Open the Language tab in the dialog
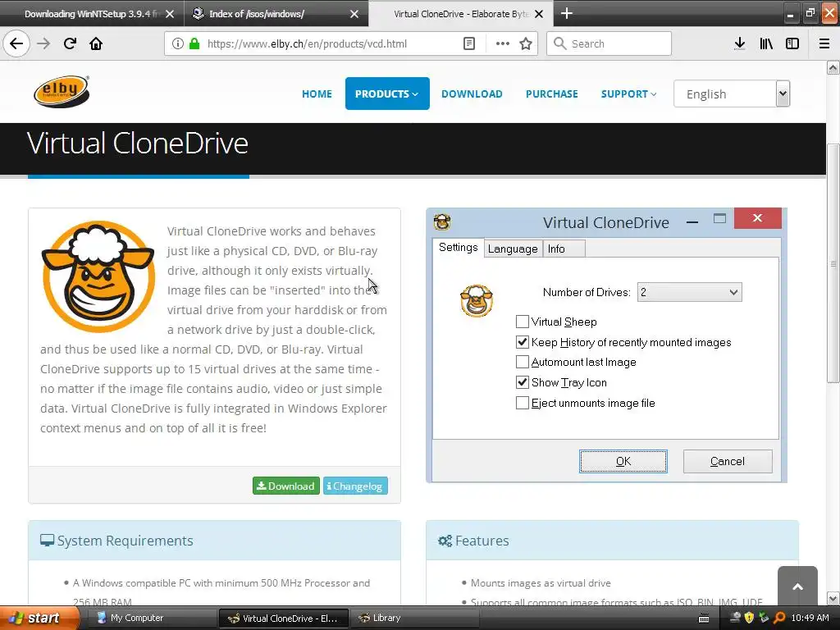Image resolution: width=840 pixels, height=630 pixels. [x=513, y=249]
